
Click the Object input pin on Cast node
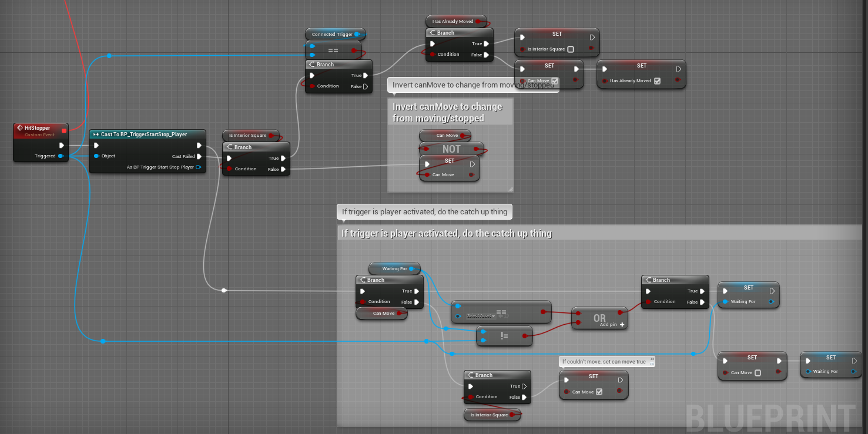pyautogui.click(x=96, y=156)
